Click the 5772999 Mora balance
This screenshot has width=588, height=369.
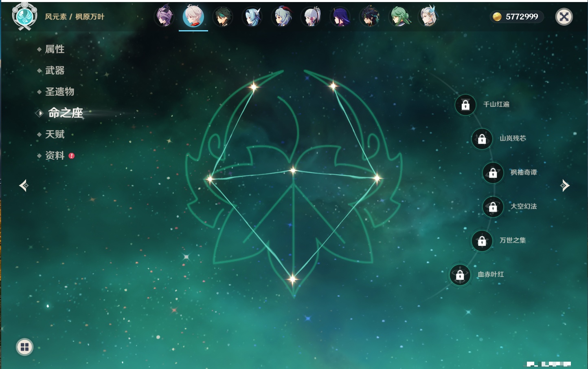pos(522,17)
